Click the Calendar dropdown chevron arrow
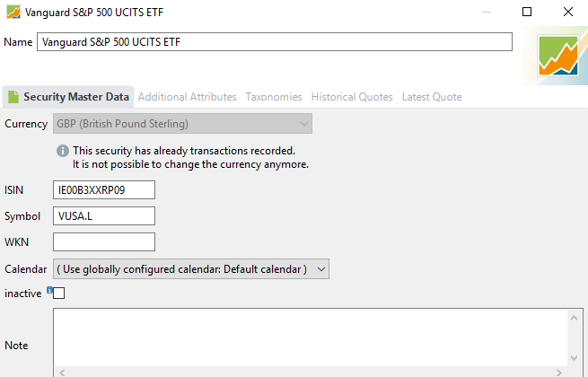Viewport: 588px width, 377px height. (321, 269)
